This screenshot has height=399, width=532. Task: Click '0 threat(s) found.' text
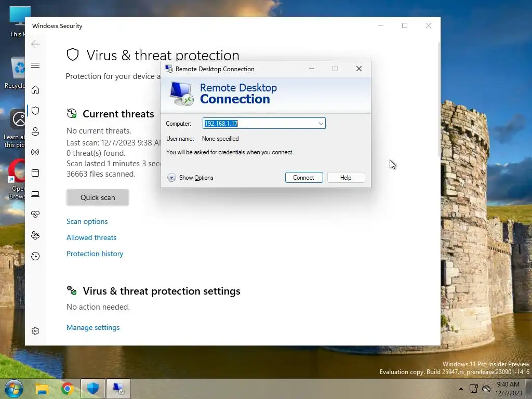click(x=96, y=153)
